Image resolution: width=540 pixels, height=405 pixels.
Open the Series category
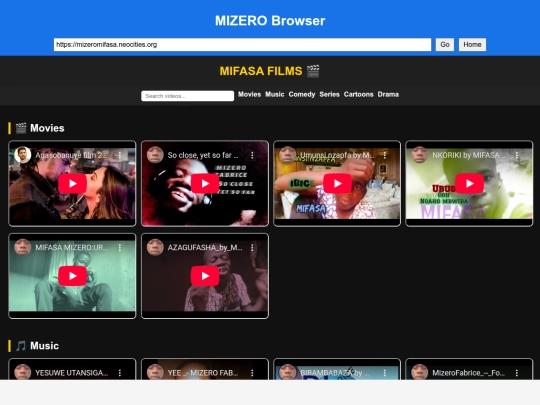pos(329,94)
